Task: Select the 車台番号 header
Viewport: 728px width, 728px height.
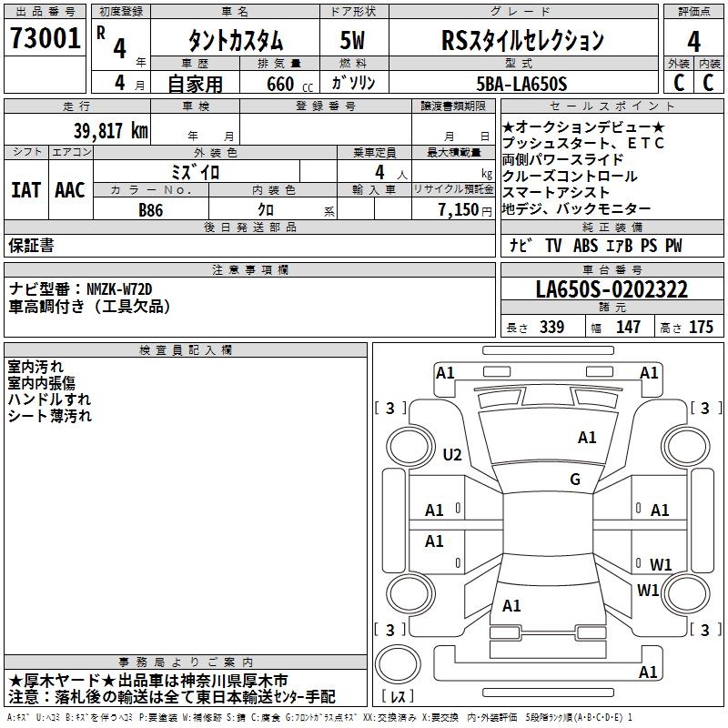Action: click(x=612, y=269)
